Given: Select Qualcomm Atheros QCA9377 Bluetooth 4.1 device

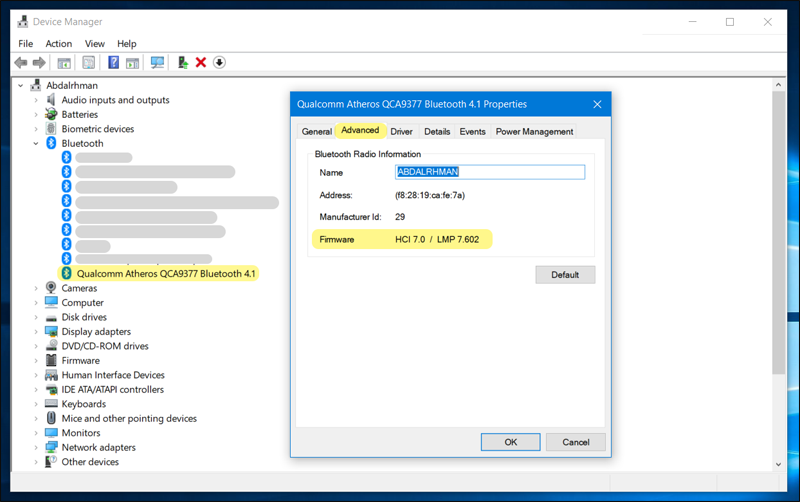Looking at the screenshot, I should point(166,274).
